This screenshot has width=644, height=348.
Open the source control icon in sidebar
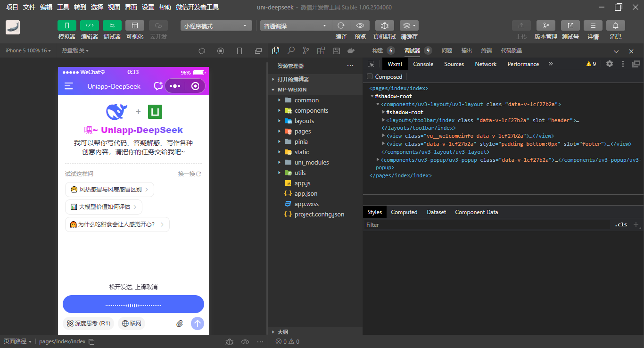coord(306,50)
